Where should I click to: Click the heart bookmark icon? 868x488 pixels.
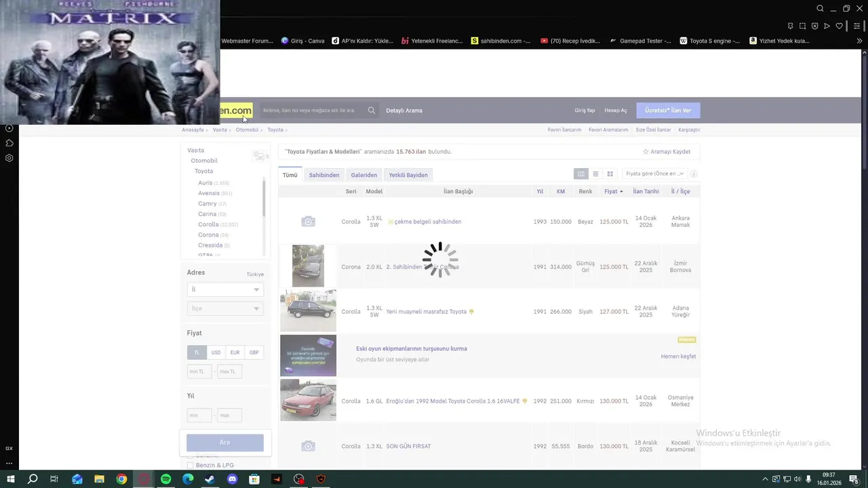pyautogui.click(x=839, y=26)
